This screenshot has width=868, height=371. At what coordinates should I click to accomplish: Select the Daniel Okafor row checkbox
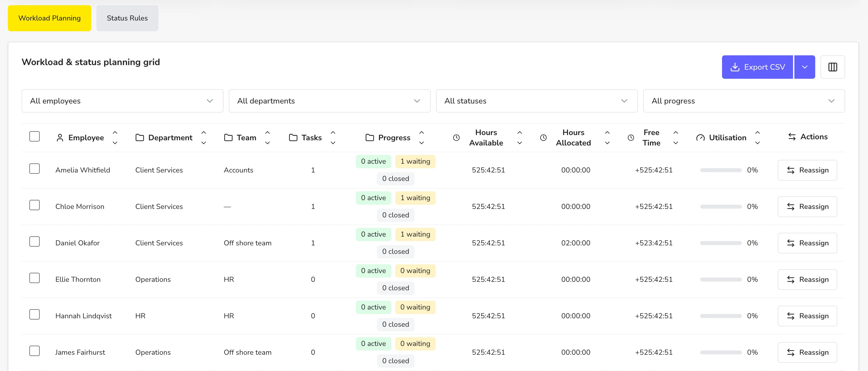coord(34,241)
